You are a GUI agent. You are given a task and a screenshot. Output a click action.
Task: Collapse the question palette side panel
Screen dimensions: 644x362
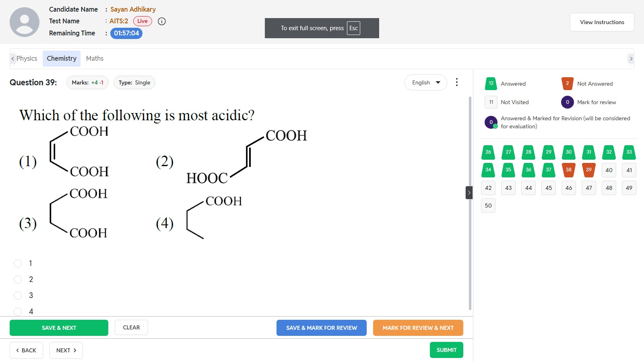pyautogui.click(x=469, y=193)
